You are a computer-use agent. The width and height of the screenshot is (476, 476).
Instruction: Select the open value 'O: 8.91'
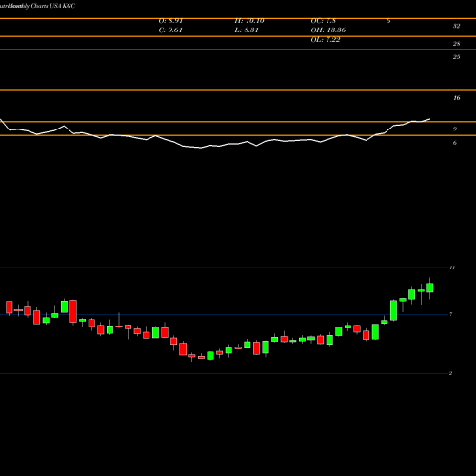[170, 21]
